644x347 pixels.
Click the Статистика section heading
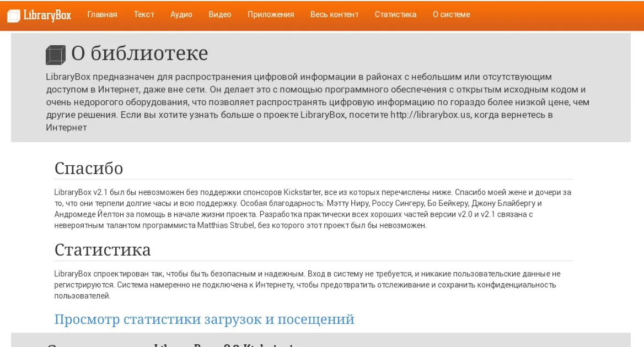tap(103, 250)
